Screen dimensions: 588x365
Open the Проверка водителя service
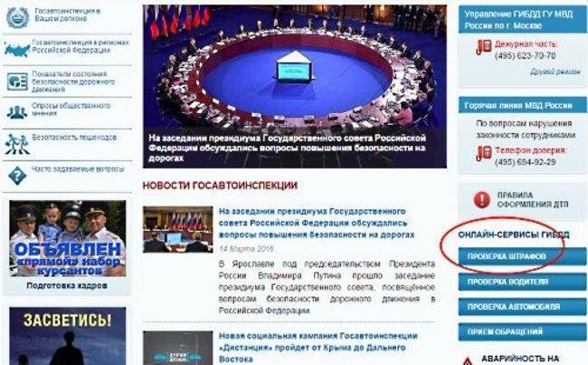(522, 282)
